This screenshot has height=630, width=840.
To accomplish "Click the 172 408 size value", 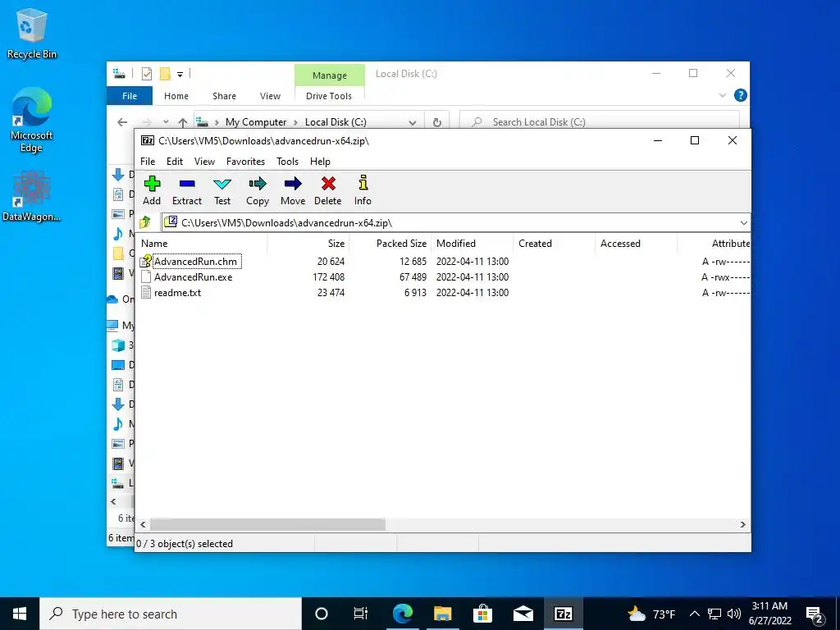I will [x=329, y=277].
